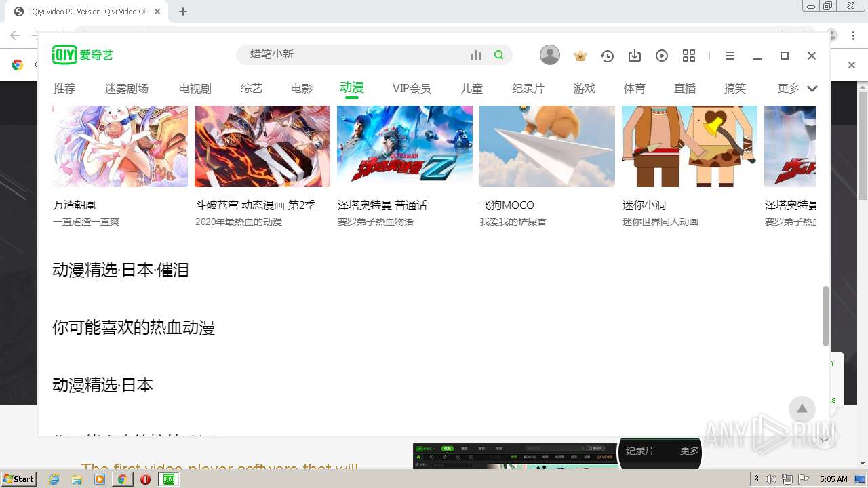
Task: Click the back-to-top arrow button
Action: pos(802,409)
